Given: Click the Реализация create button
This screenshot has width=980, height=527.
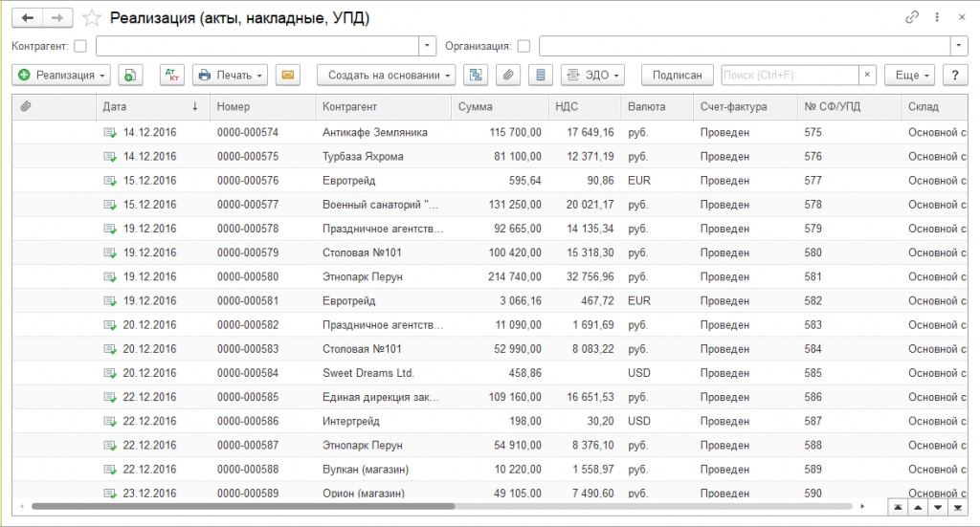Looking at the screenshot, I should pyautogui.click(x=62, y=75).
